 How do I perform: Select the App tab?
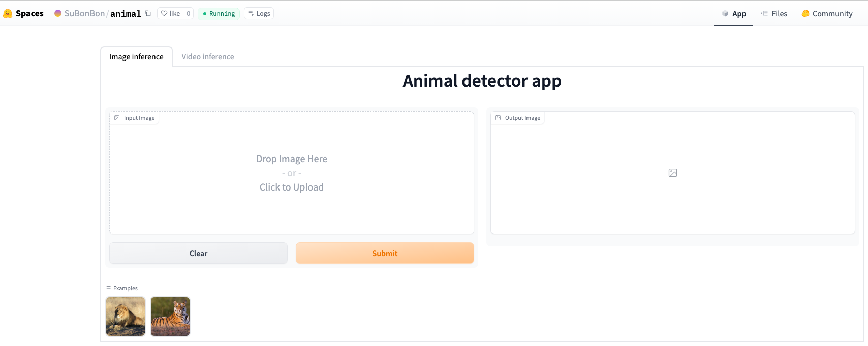click(733, 14)
